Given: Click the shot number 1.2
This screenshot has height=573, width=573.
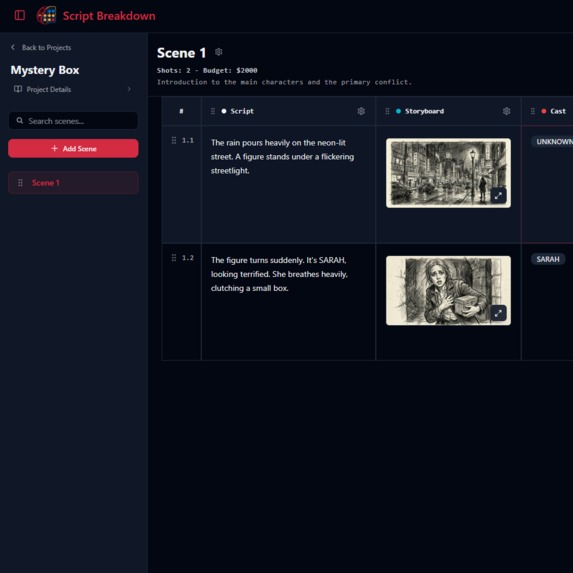Looking at the screenshot, I should (188, 258).
